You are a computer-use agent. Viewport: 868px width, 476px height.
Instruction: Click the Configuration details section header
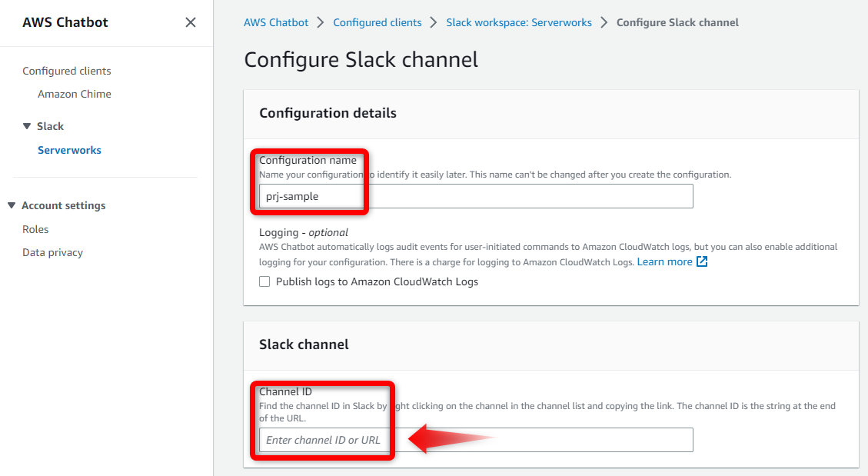(328, 113)
